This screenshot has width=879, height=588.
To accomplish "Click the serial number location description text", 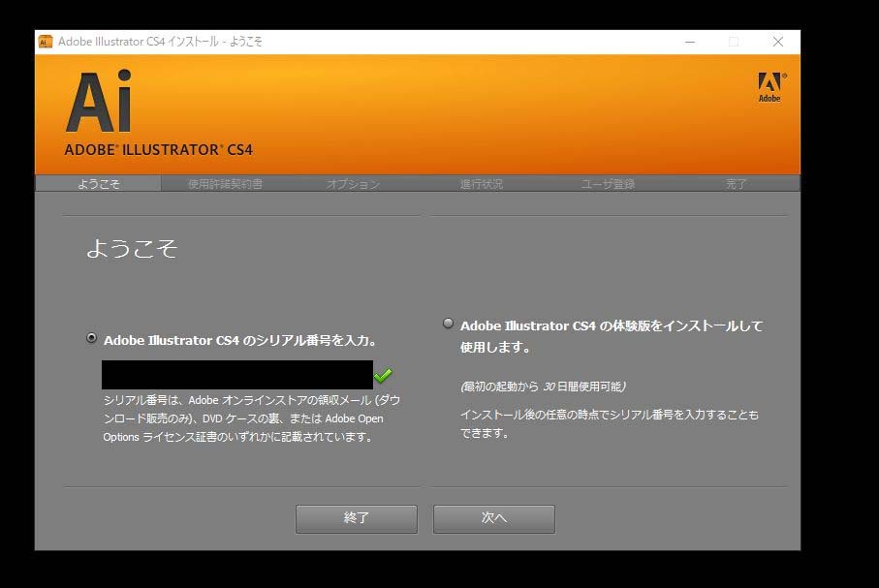I will pos(252,418).
